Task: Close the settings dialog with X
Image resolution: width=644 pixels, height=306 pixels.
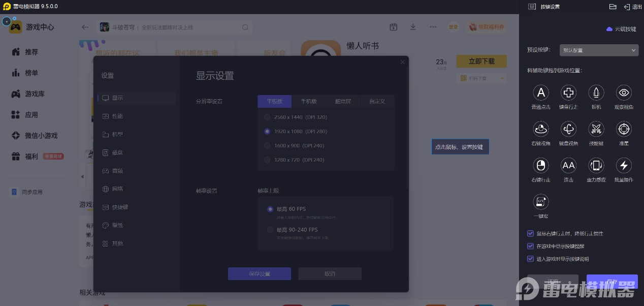Action: click(x=403, y=62)
